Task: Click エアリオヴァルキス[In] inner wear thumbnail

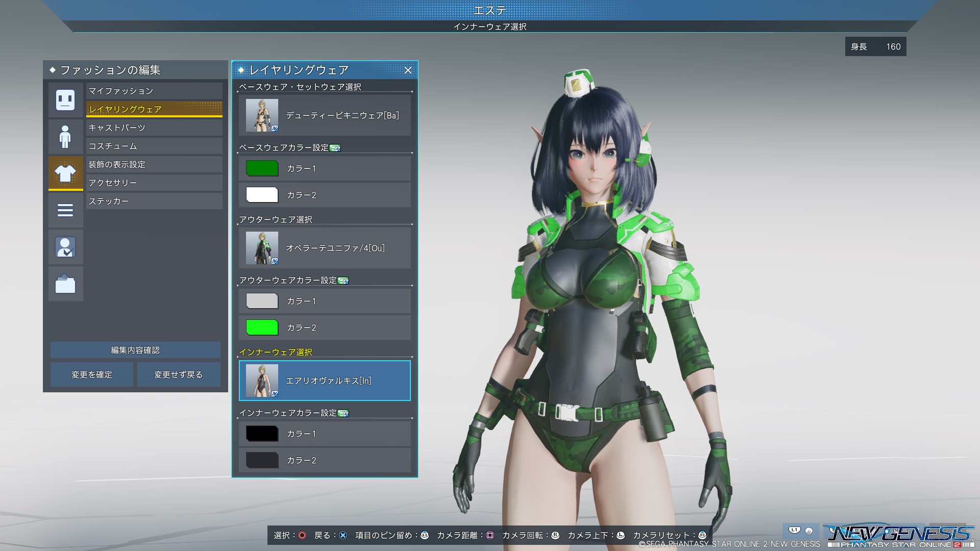Action: click(262, 381)
